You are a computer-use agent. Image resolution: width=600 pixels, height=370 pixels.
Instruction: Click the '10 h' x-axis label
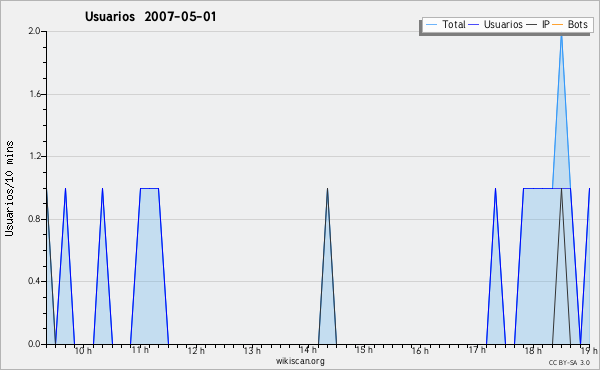click(83, 350)
